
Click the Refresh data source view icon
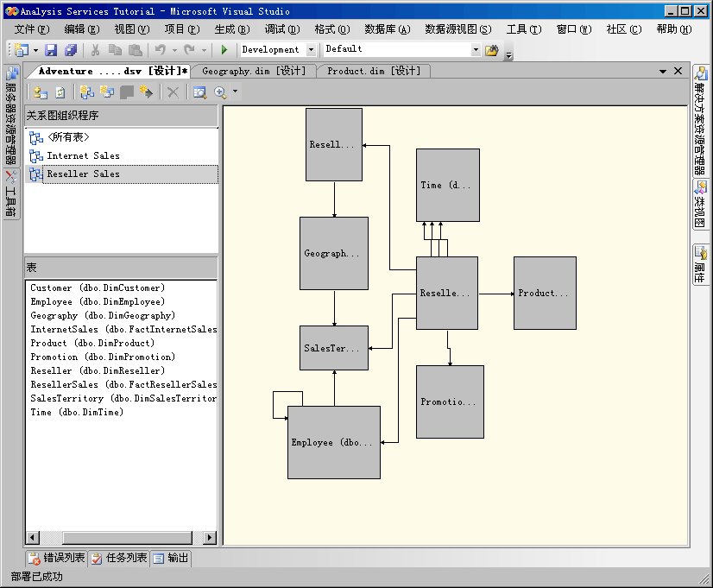pyautogui.click(x=60, y=92)
